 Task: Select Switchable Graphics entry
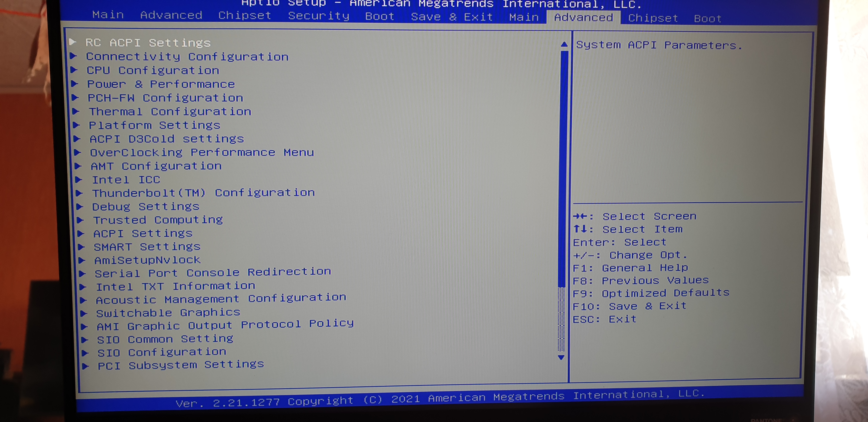click(x=168, y=312)
